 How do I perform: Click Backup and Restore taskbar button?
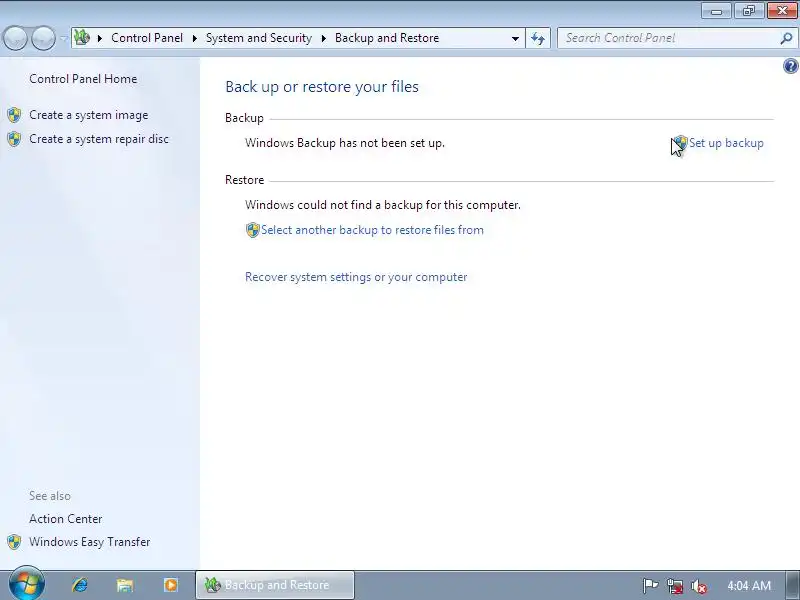275,585
